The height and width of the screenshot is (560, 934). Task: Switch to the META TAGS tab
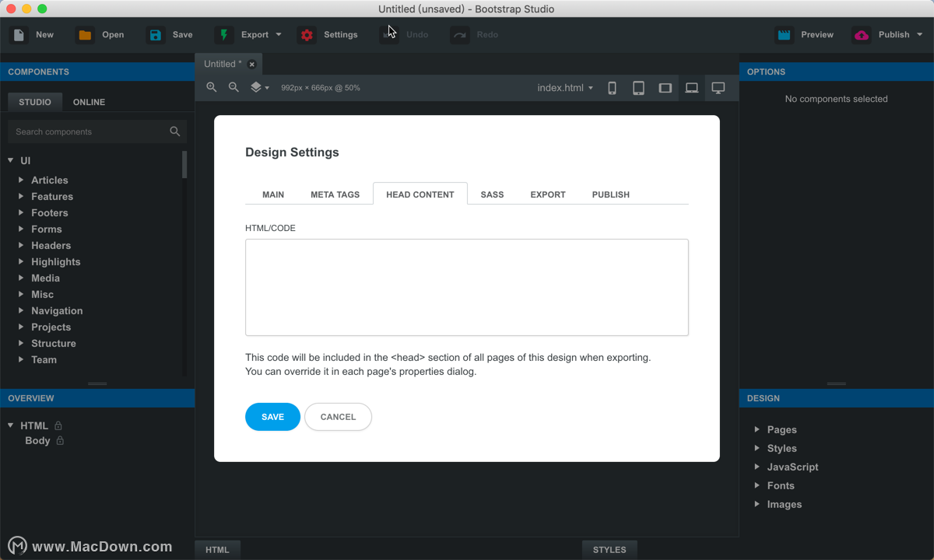(335, 194)
